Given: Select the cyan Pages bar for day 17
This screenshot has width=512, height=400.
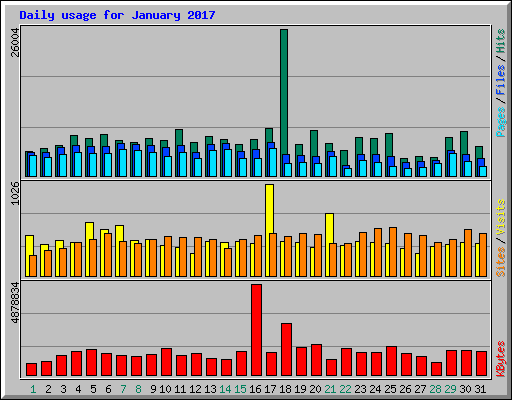Looking at the screenshot, I should [273, 162].
